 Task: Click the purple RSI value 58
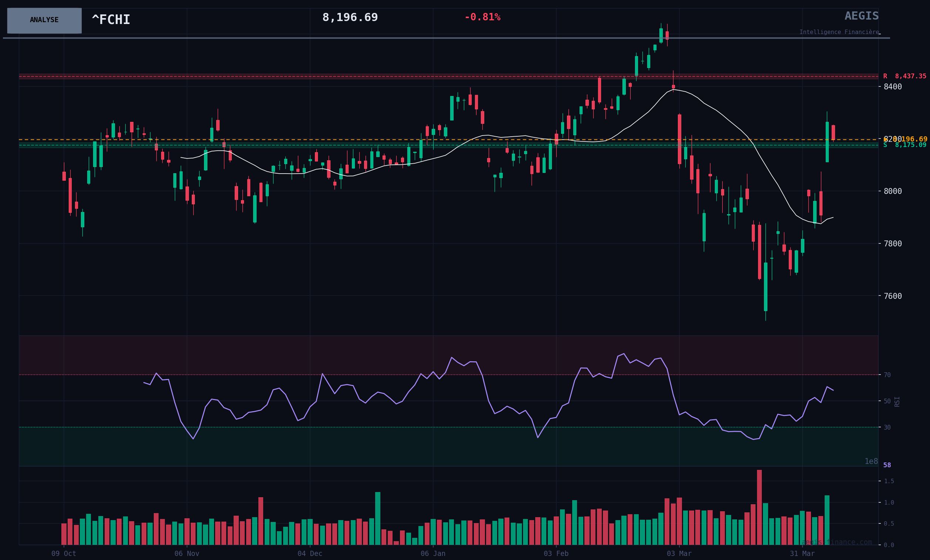[x=887, y=465]
